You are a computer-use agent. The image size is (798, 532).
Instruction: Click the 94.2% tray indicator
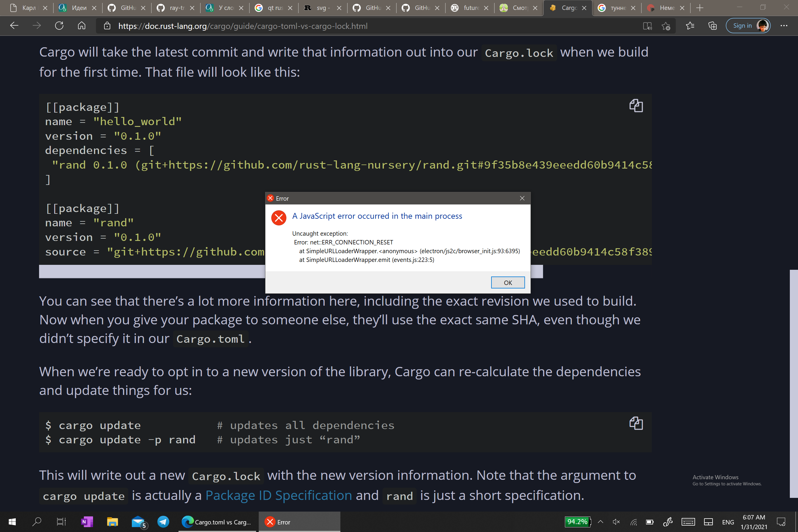point(577,522)
